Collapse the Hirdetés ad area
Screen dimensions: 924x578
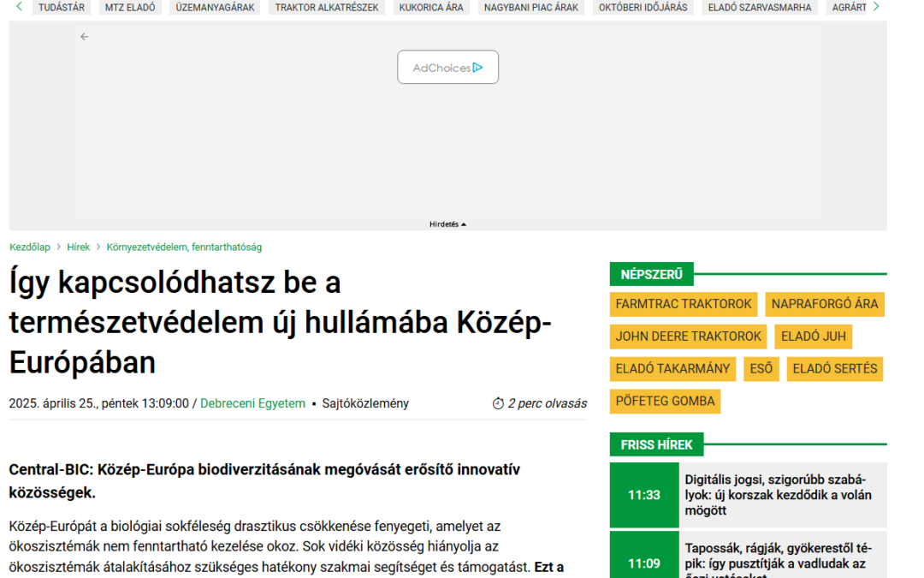point(447,223)
